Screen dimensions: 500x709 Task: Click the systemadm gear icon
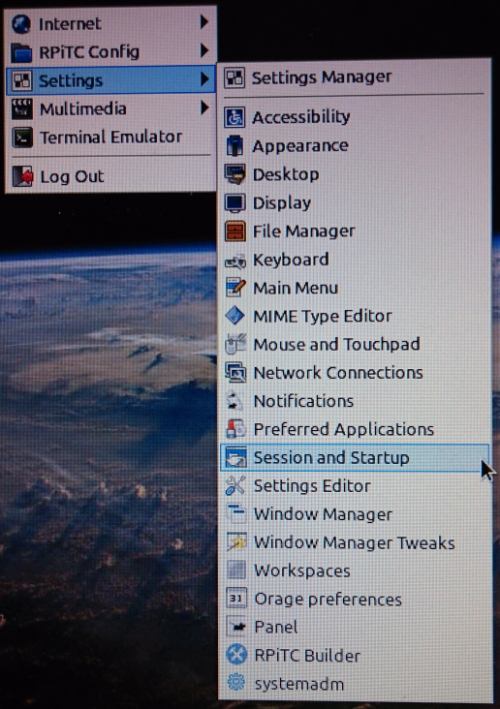(x=236, y=683)
